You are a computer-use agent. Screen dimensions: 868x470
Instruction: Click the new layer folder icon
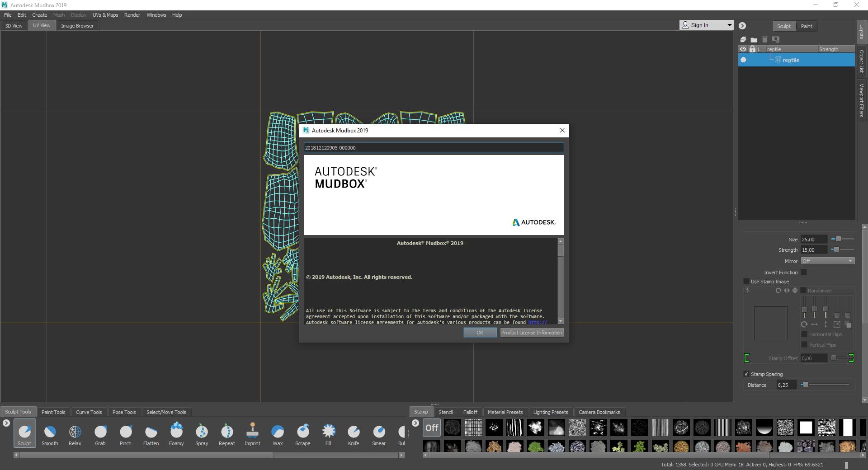pyautogui.click(x=754, y=39)
